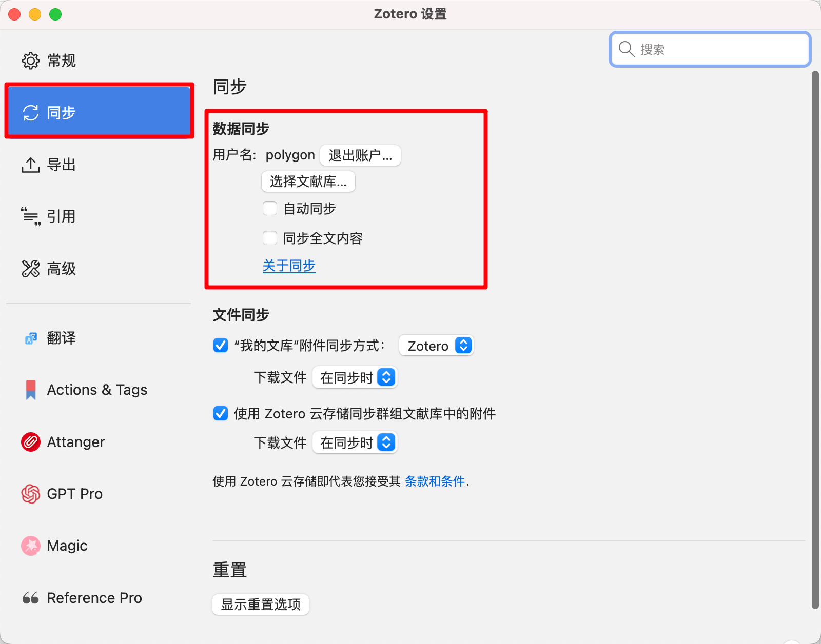
Task: Open the 高级 settings pane
Action: (x=99, y=269)
